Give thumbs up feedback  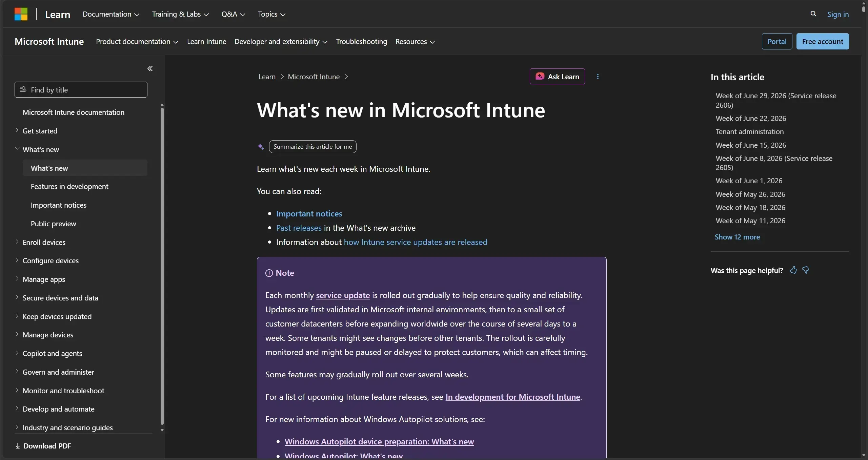[793, 270]
